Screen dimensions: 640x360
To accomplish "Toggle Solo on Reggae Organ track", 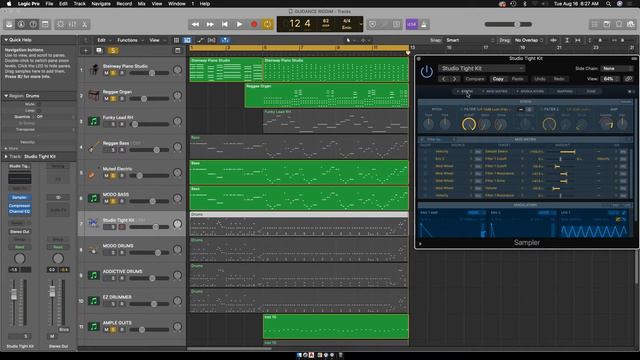I will coord(113,99).
